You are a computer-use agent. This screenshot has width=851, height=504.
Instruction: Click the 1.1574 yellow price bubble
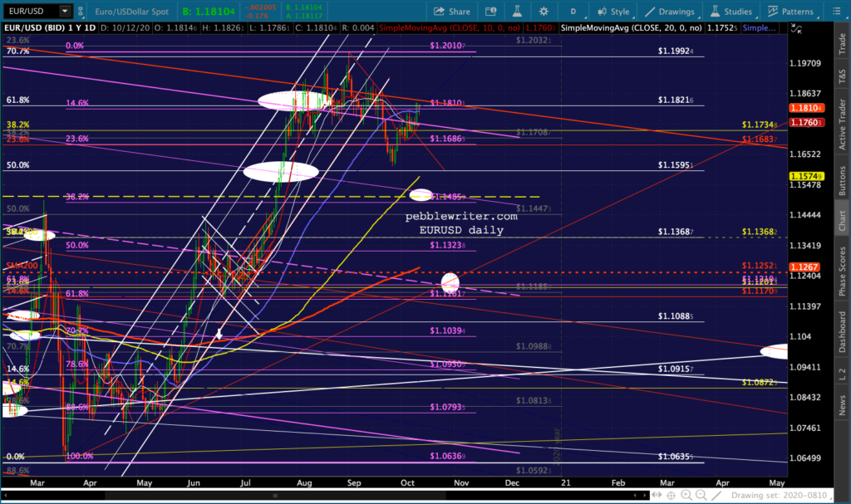[x=806, y=176]
